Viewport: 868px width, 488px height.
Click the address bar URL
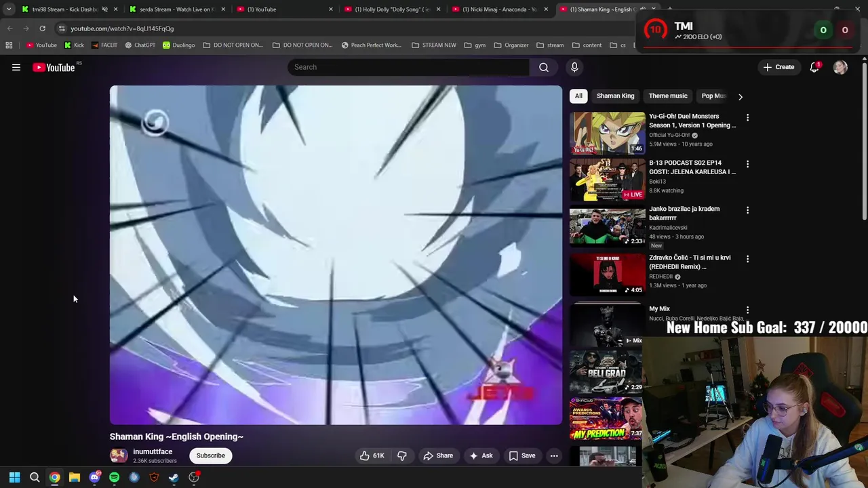click(x=122, y=28)
